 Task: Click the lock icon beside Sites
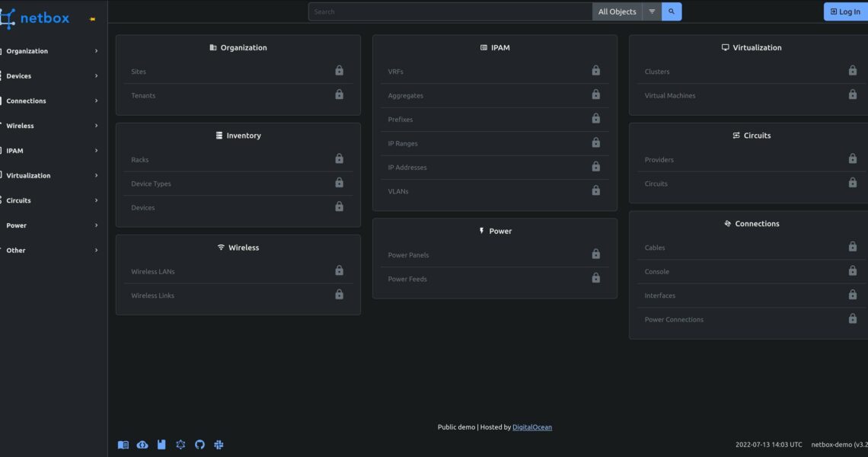(339, 71)
